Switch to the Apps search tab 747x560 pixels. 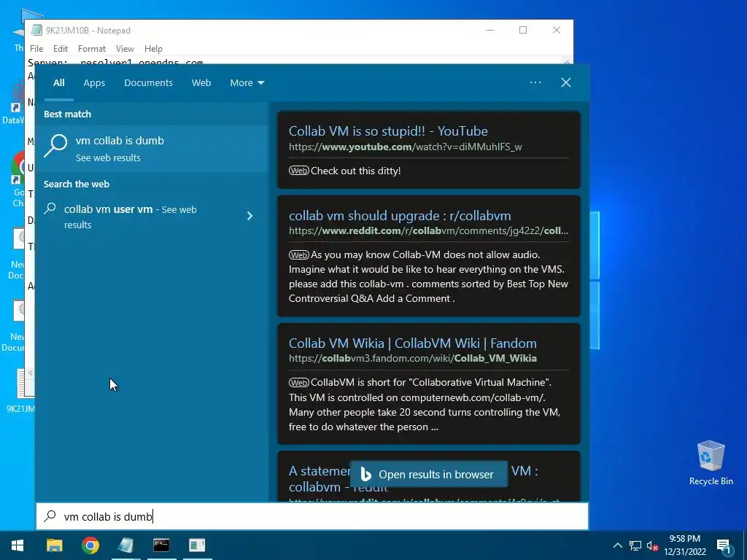(94, 83)
